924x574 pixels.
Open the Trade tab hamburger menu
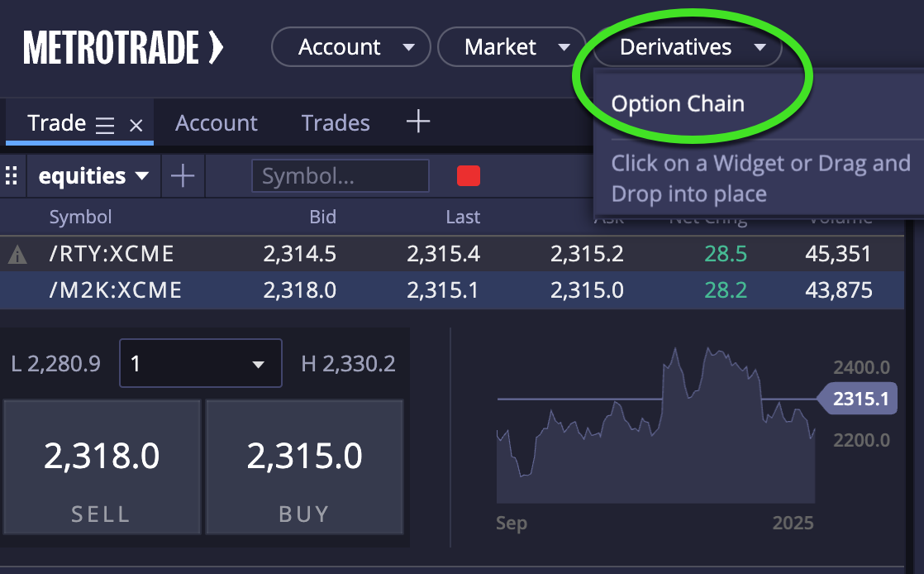pos(105,125)
